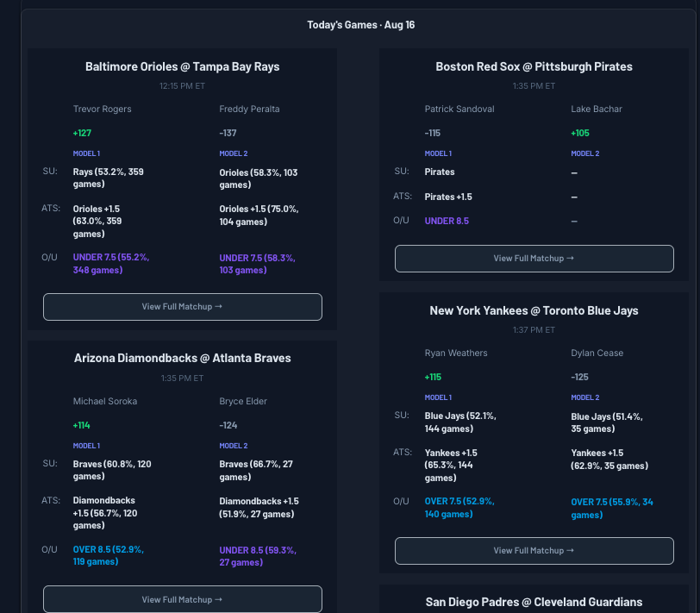Click MODEL 2 label in Diamondbacks @ Braves card
This screenshot has width=700, height=613.
click(234, 446)
